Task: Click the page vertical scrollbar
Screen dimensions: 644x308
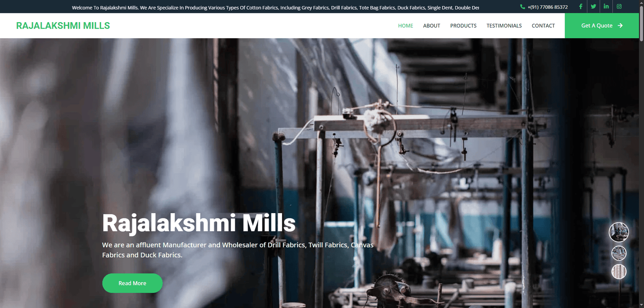Action: pos(641,154)
